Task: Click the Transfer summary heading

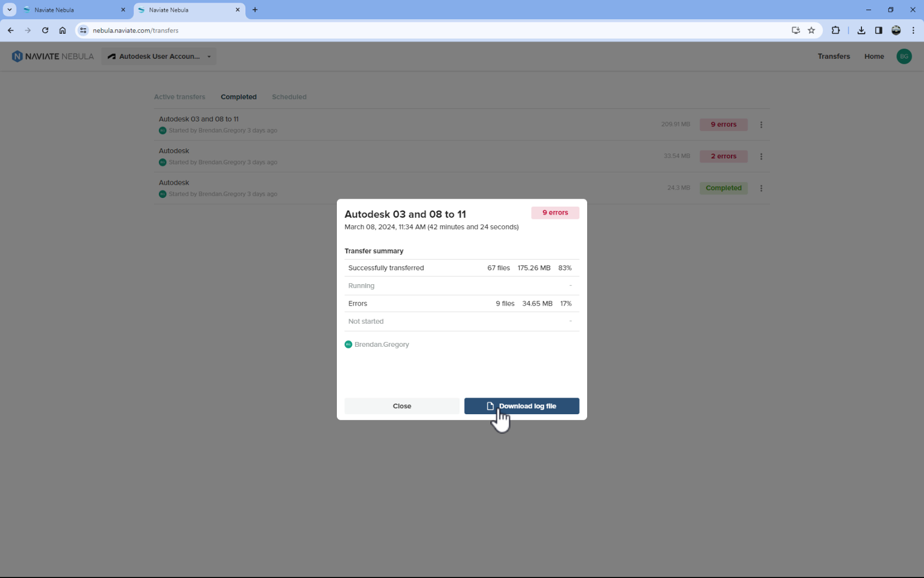Action: (x=374, y=251)
